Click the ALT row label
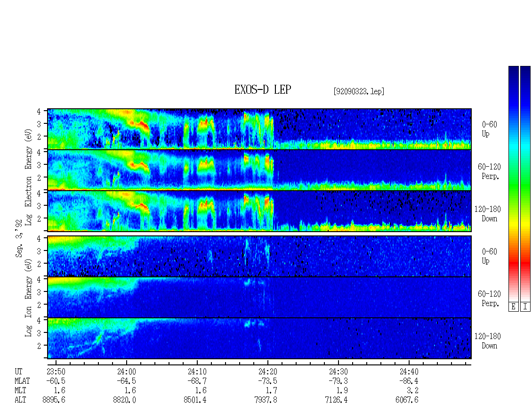This screenshot has width=532, height=412. 20,400
